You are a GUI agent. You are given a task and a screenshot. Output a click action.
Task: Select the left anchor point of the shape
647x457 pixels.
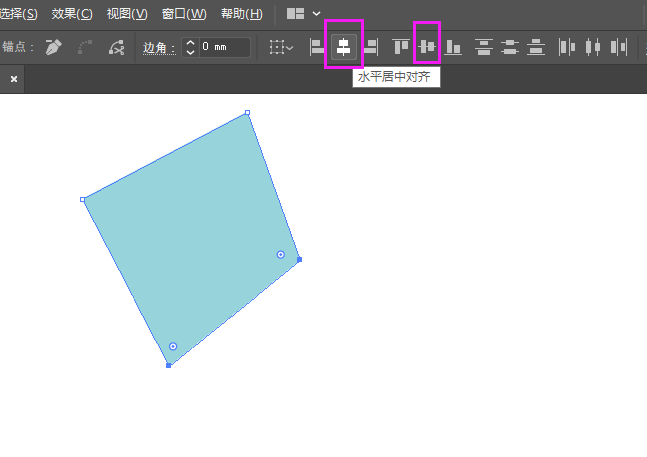[x=83, y=200]
